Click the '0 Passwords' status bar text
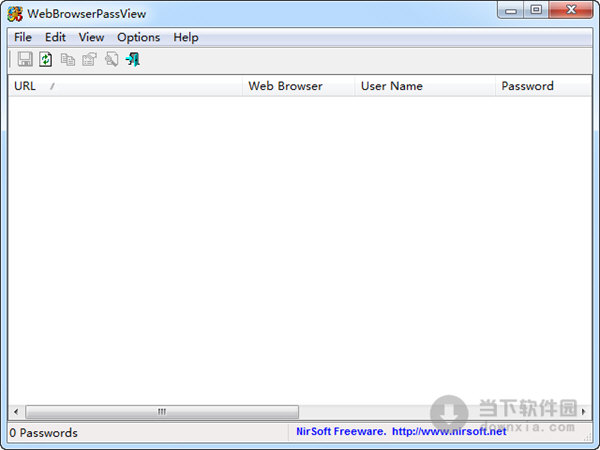600x450 pixels. pyautogui.click(x=43, y=433)
